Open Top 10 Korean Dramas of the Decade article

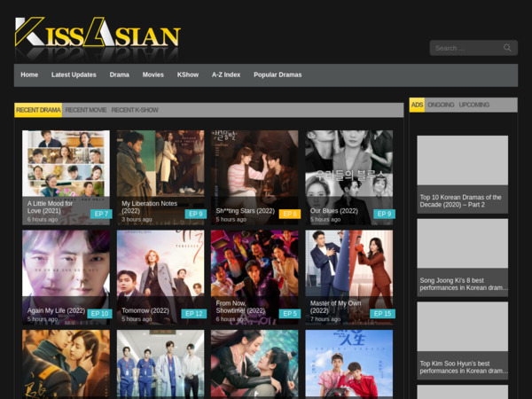[x=460, y=201]
